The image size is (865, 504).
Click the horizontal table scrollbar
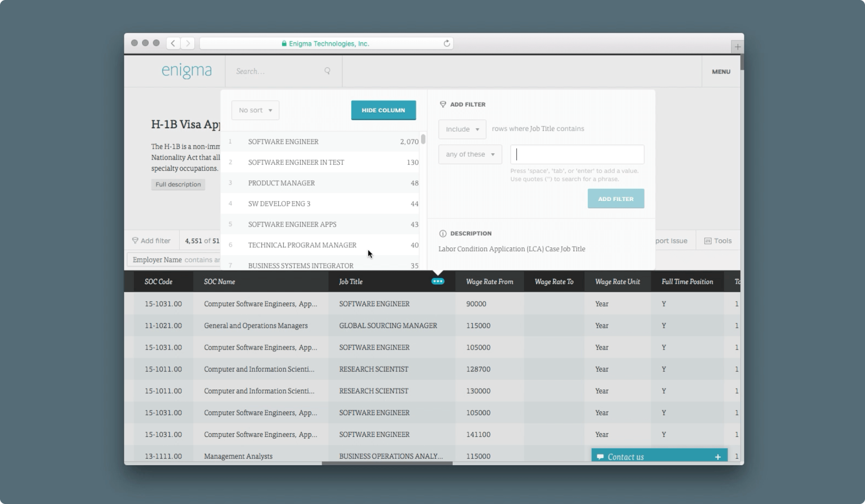[x=387, y=463]
